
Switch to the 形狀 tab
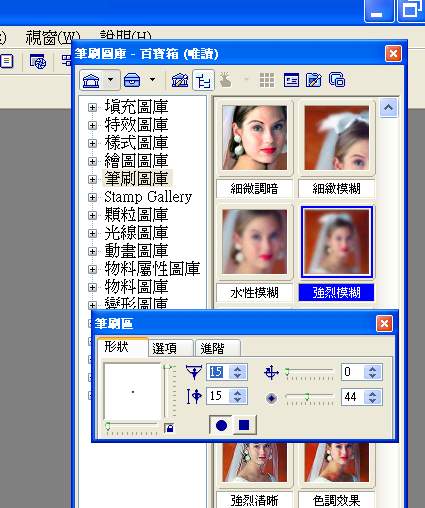pyautogui.click(x=122, y=347)
